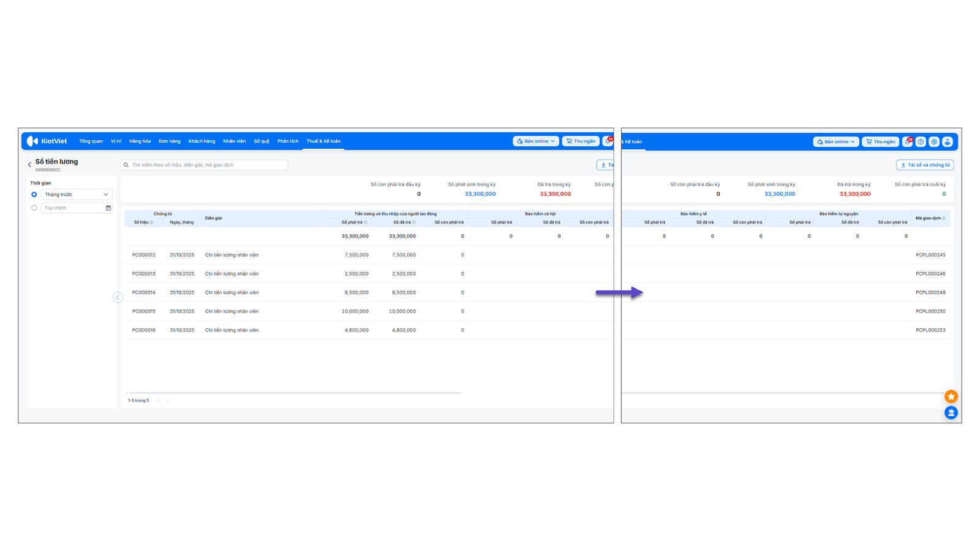Screen dimensions: 980x551
Task: Open the Tháng trước time period dropdown
Action: point(77,195)
